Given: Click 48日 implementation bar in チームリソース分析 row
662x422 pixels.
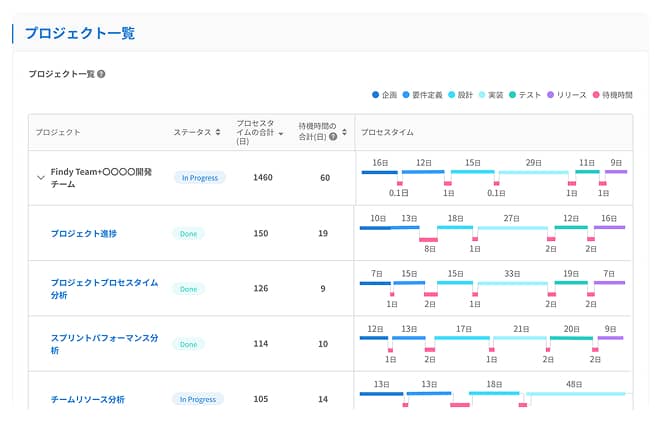Looking at the screenshot, I should click(576, 394).
